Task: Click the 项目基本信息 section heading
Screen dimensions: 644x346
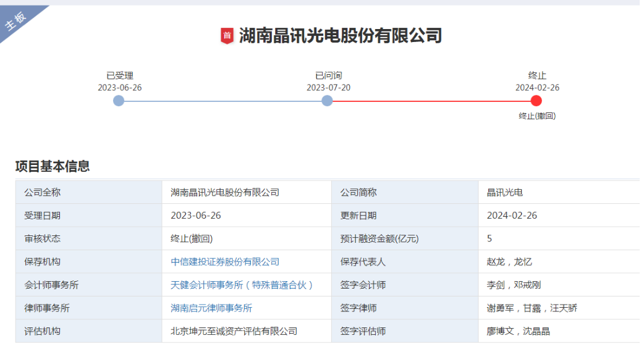Action: coord(53,166)
